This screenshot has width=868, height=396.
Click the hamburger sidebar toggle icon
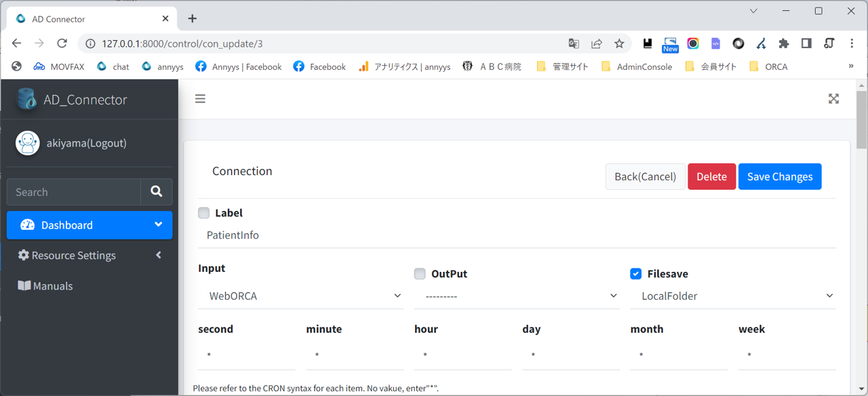200,99
